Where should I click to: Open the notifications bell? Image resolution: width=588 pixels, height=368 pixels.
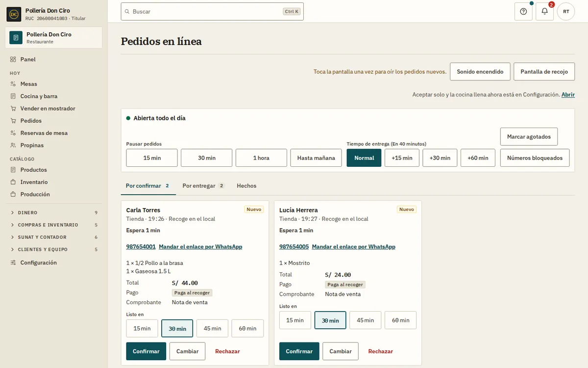(x=544, y=11)
